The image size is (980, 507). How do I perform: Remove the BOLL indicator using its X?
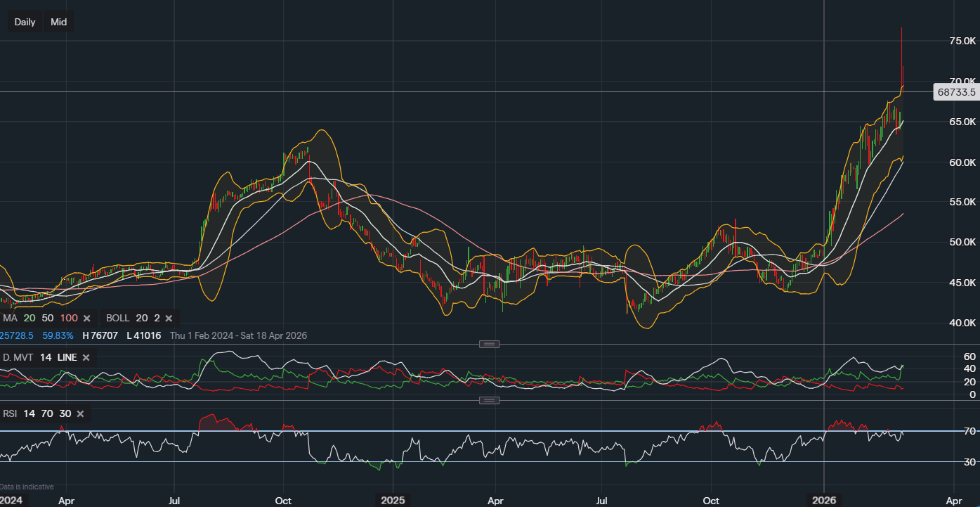coord(169,318)
